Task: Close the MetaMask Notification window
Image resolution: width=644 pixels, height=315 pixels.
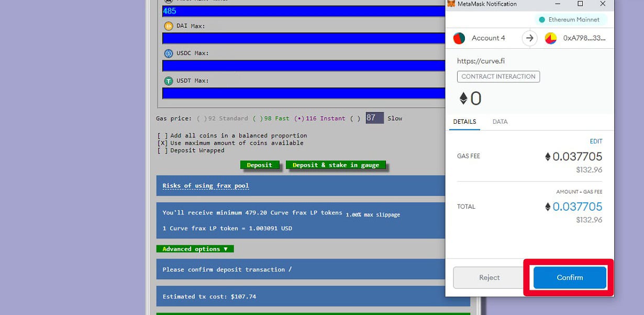Action: pyautogui.click(x=603, y=4)
